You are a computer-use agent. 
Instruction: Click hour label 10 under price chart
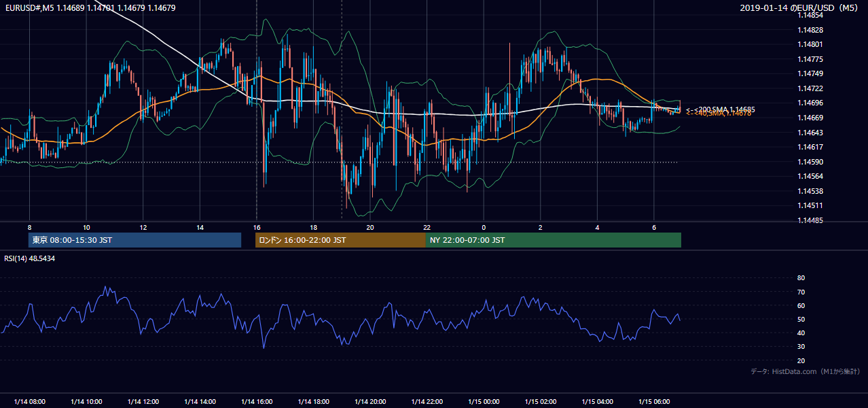[86, 227]
